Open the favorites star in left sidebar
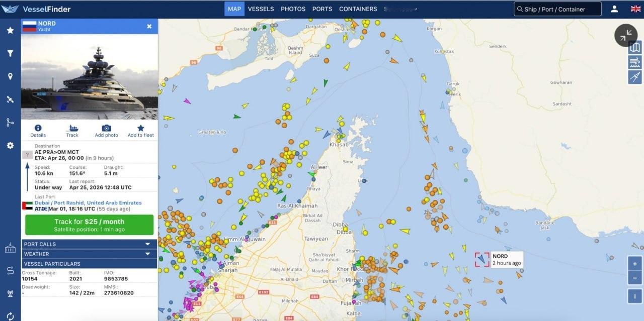The width and height of the screenshot is (644, 321). pos(10,30)
